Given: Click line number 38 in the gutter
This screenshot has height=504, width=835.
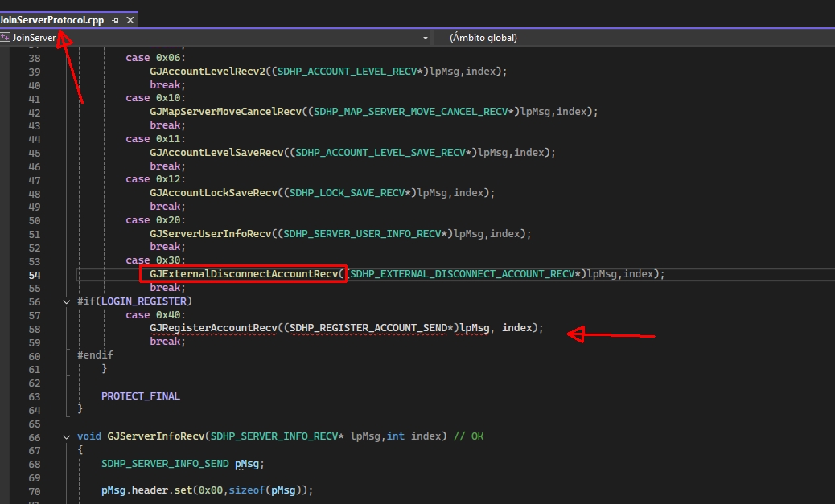Looking at the screenshot, I should 35,59.
